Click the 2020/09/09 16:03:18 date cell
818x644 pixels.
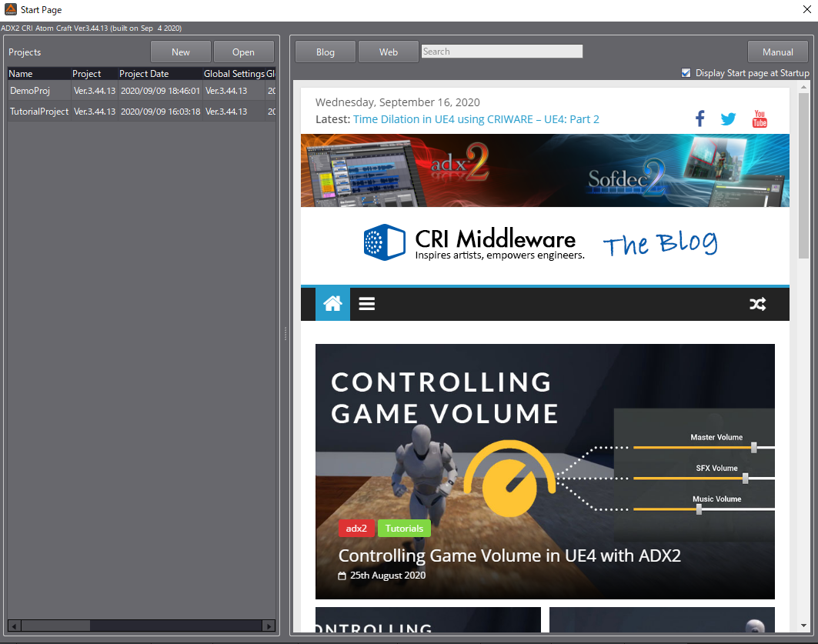[x=160, y=111]
